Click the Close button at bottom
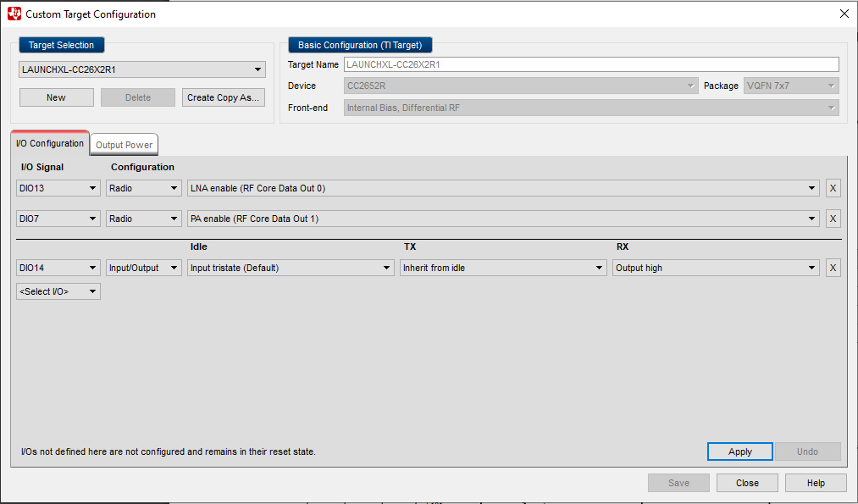The width and height of the screenshot is (858, 504). (747, 483)
